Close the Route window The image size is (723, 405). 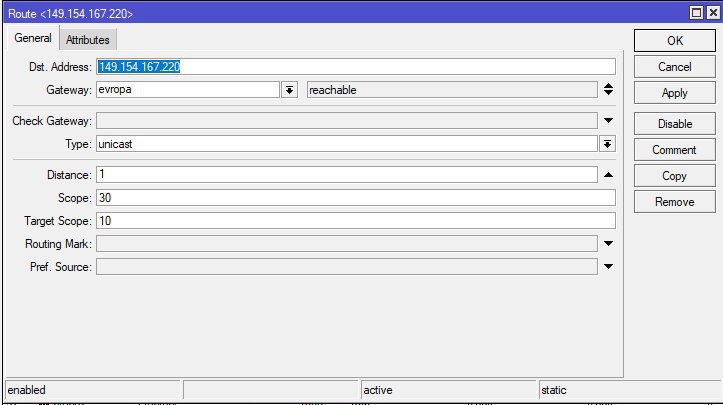click(x=713, y=13)
